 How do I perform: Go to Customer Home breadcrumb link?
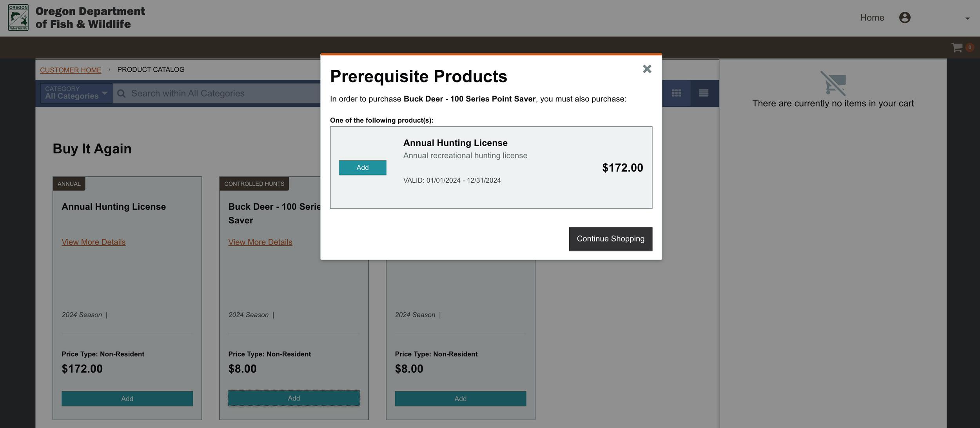(x=71, y=70)
